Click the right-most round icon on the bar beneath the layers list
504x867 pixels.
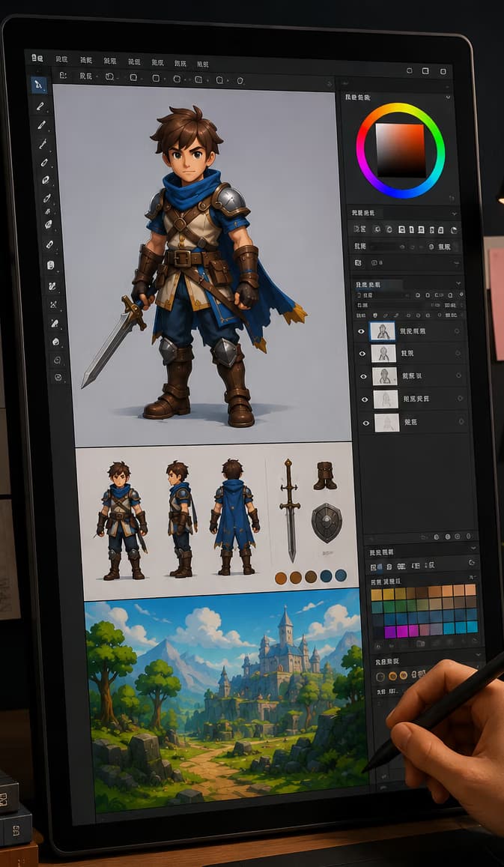tap(470, 536)
